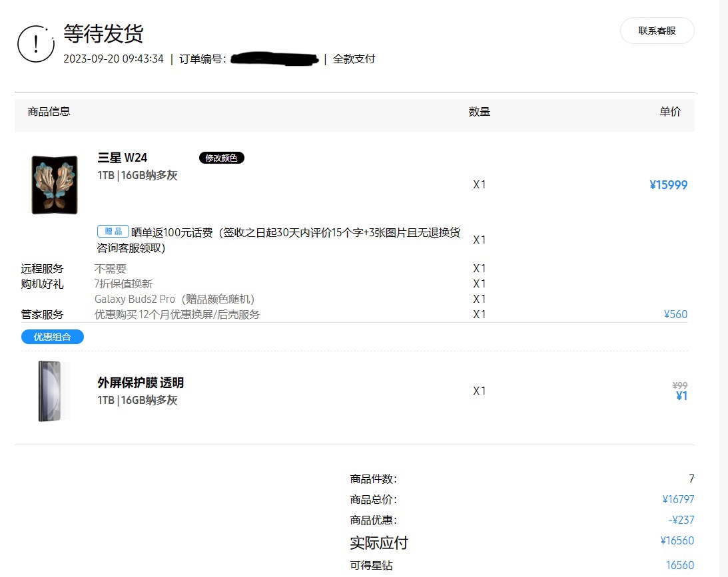Click the ¥560 service price
Image resolution: width=728 pixels, height=577 pixels.
[x=675, y=315]
